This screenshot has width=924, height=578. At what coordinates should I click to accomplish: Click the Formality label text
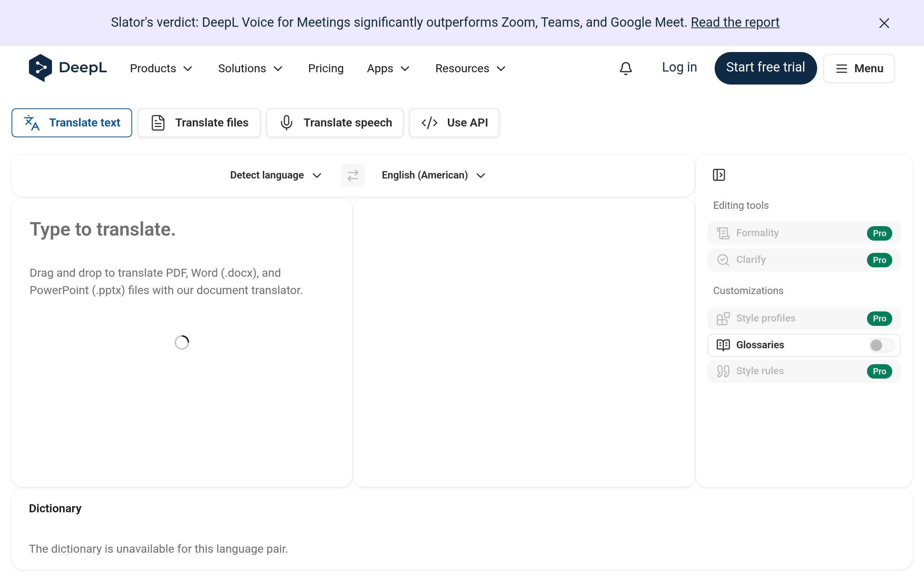757,233
